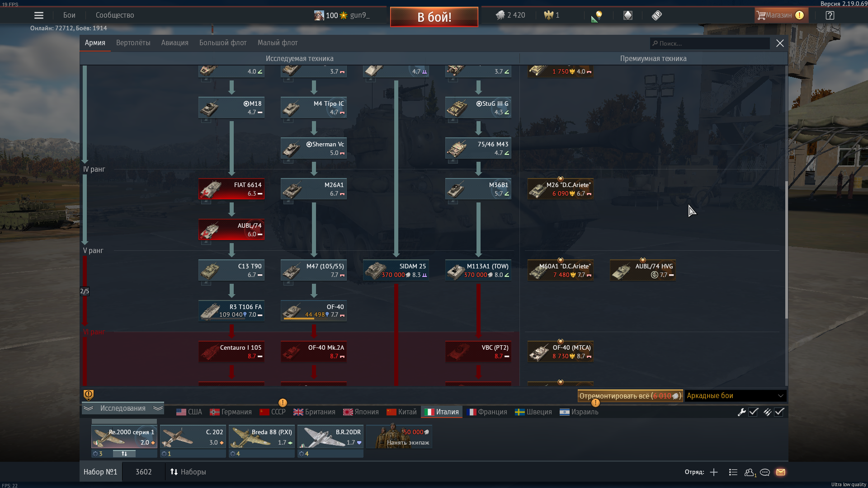
Task: Open the Бои menu
Action: 69,15
